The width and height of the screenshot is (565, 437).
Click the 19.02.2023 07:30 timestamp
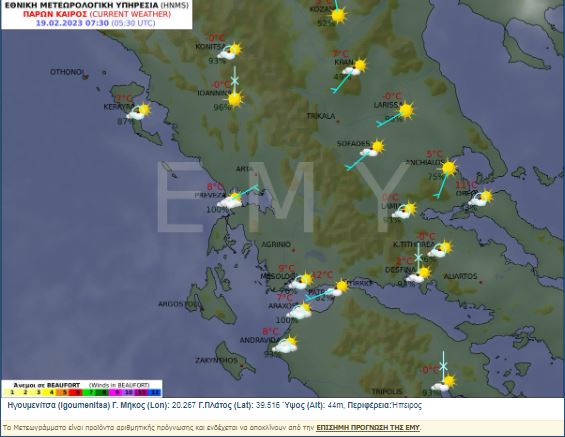click(x=72, y=23)
